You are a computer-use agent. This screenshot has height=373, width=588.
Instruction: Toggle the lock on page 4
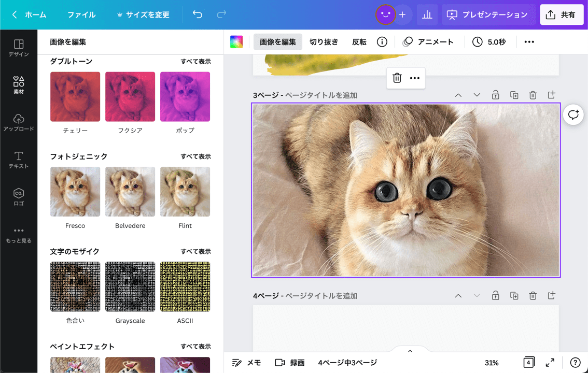pyautogui.click(x=495, y=295)
